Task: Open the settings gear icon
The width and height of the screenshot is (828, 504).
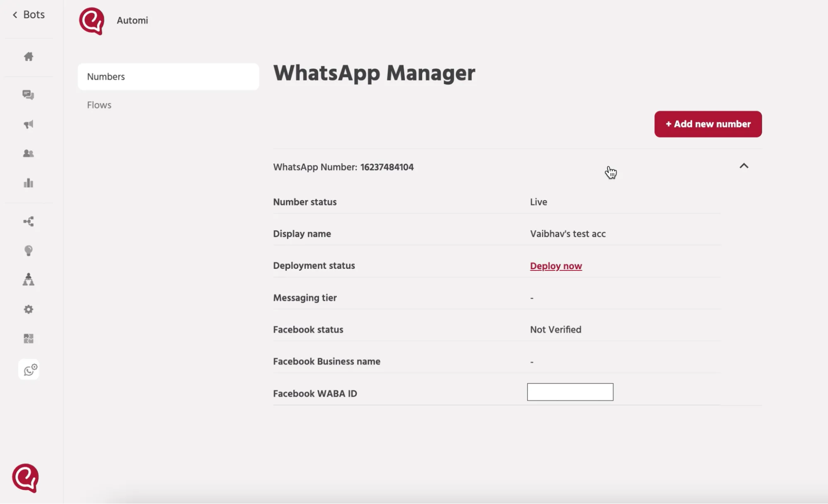Action: 29,309
